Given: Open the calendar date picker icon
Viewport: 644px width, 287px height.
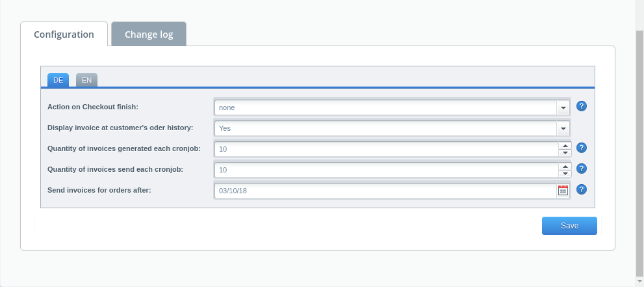Looking at the screenshot, I should click(563, 190).
